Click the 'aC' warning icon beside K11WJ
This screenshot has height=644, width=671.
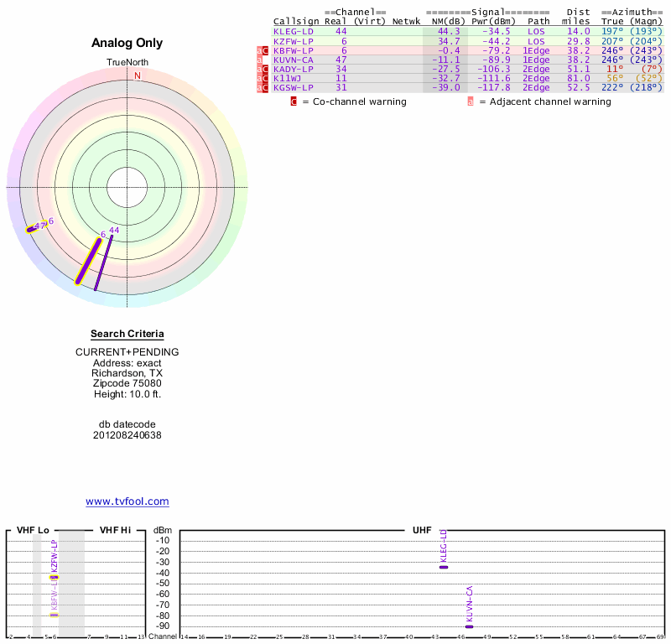[x=263, y=78]
